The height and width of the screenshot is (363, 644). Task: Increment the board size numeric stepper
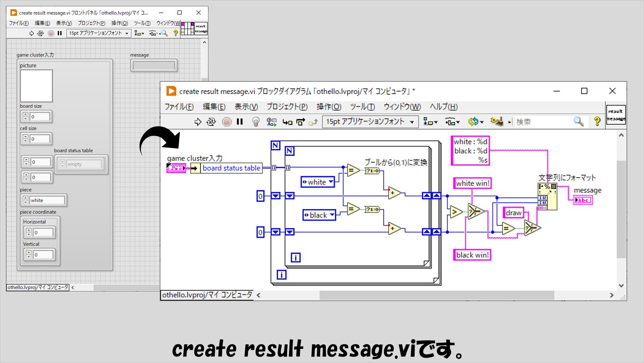[25, 114]
